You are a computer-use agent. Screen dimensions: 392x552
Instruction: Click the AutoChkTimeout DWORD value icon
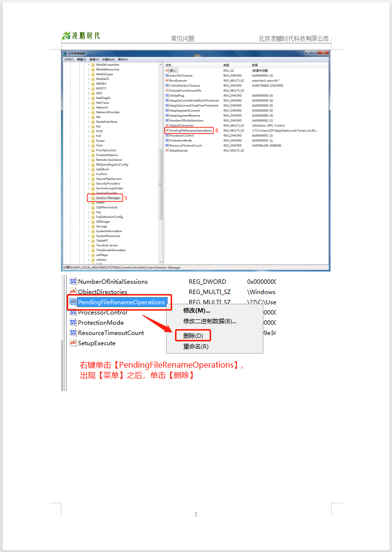[167, 76]
